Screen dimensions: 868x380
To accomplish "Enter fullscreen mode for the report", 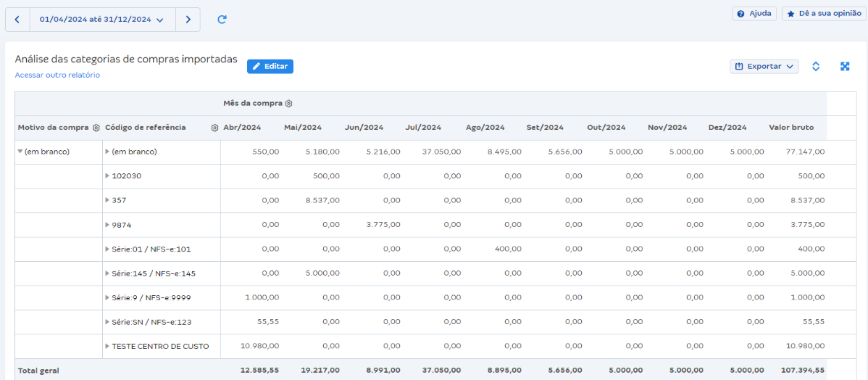I will point(845,67).
